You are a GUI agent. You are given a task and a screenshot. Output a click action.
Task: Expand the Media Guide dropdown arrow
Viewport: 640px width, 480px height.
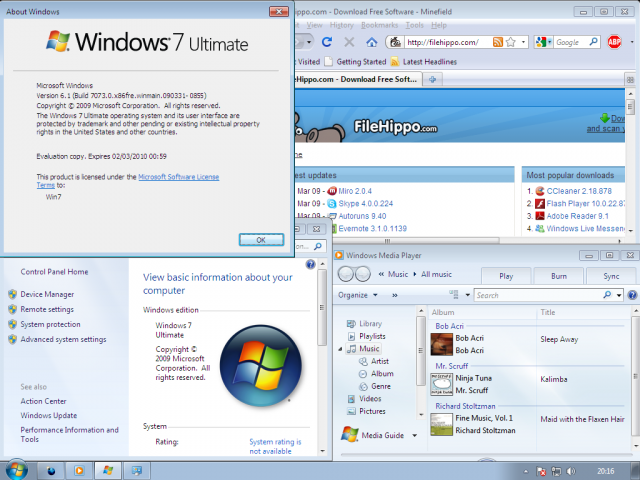[415, 435]
